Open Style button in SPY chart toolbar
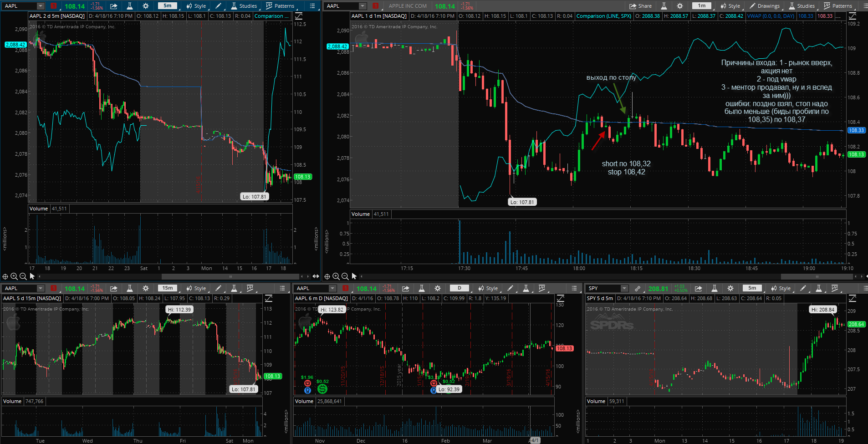 781,288
